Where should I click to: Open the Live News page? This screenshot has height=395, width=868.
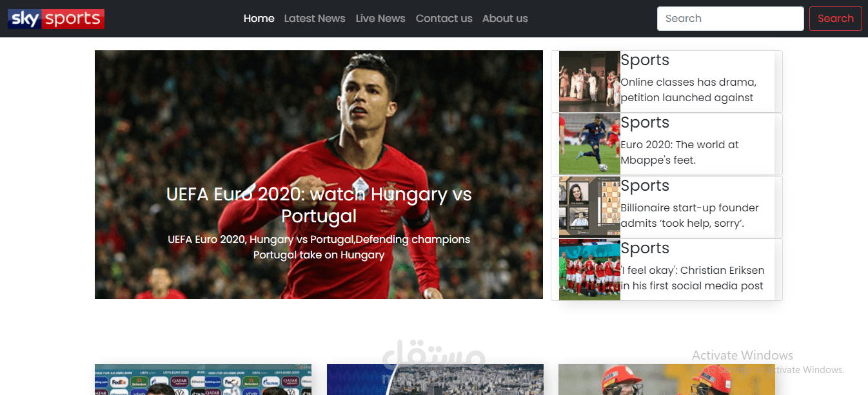coord(380,19)
